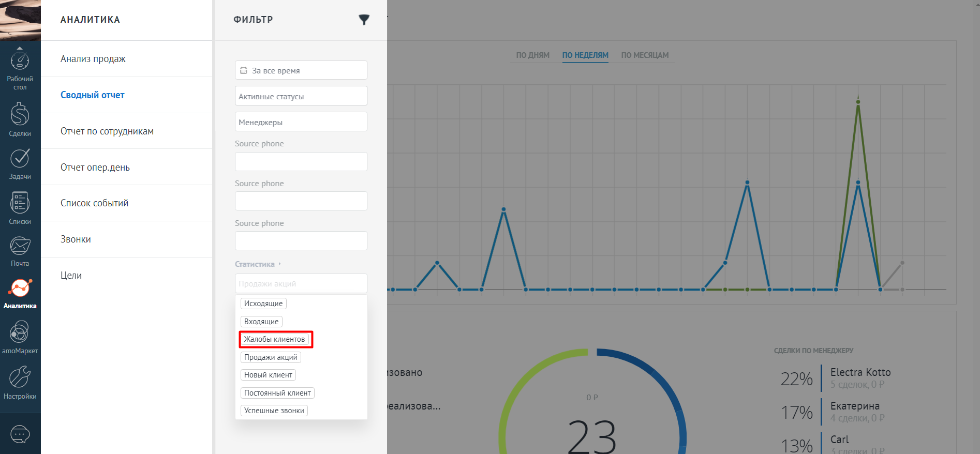This screenshot has width=980, height=454.
Task: Switch chart to ПО ДНЯМ tab
Action: point(532,55)
